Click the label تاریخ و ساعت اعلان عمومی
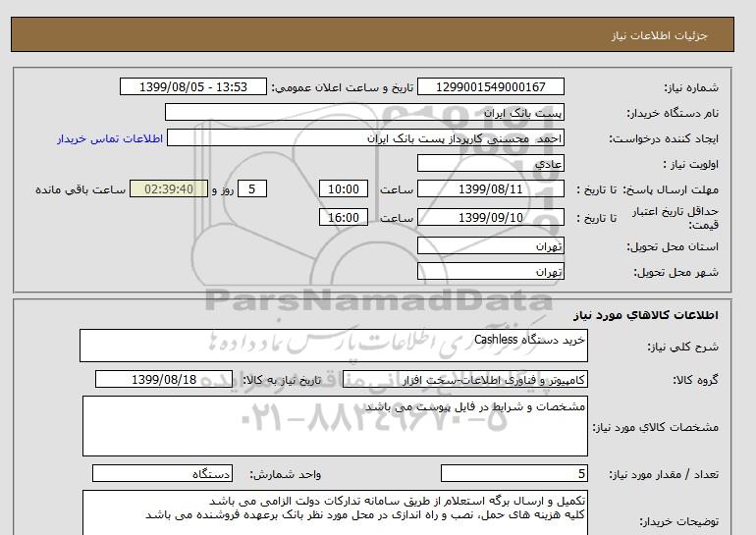Viewport: 756px width, 535px height. (x=343, y=87)
